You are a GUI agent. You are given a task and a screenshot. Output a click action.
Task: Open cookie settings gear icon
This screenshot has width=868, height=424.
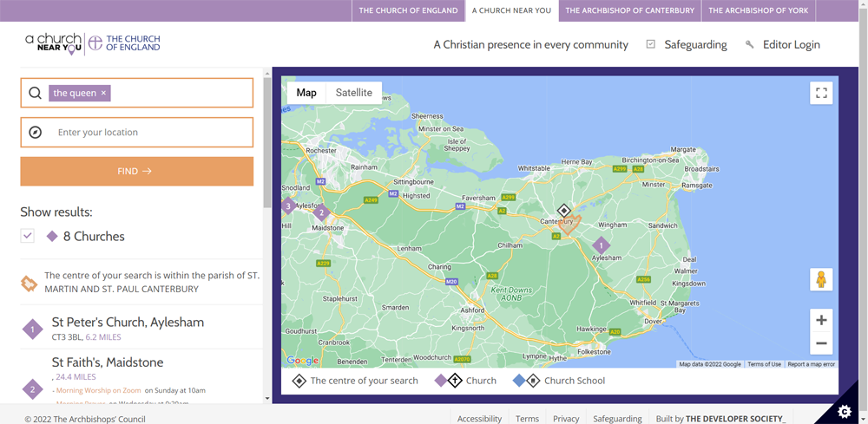click(x=845, y=411)
